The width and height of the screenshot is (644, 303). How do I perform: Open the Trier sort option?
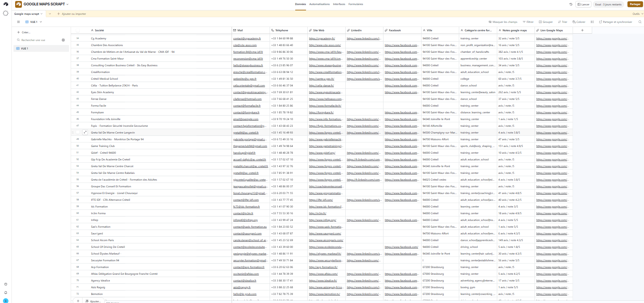(x=563, y=22)
